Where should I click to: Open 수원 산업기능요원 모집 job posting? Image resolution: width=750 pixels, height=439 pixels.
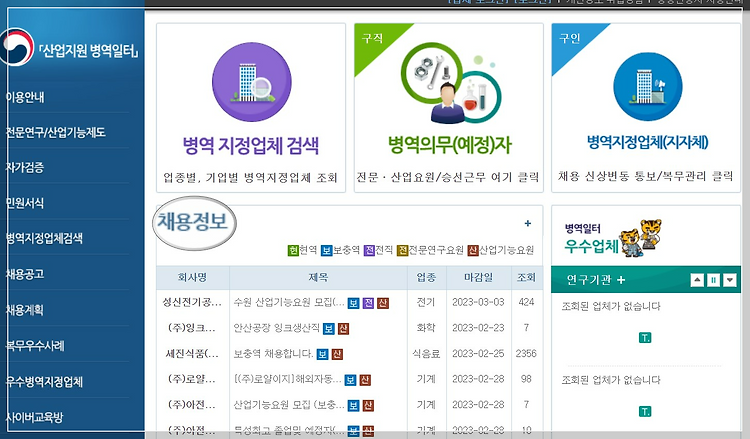289,302
